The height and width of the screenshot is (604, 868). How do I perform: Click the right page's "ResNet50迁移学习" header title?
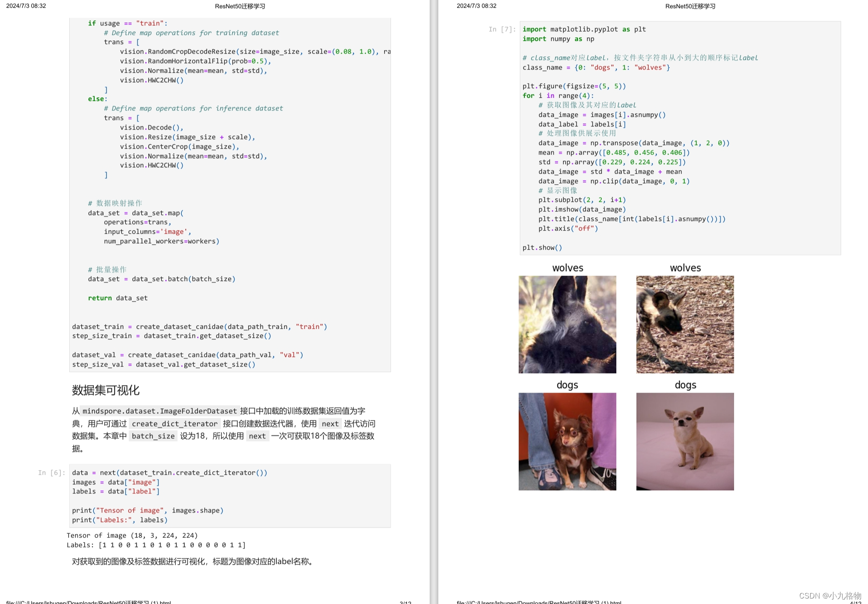tap(690, 6)
